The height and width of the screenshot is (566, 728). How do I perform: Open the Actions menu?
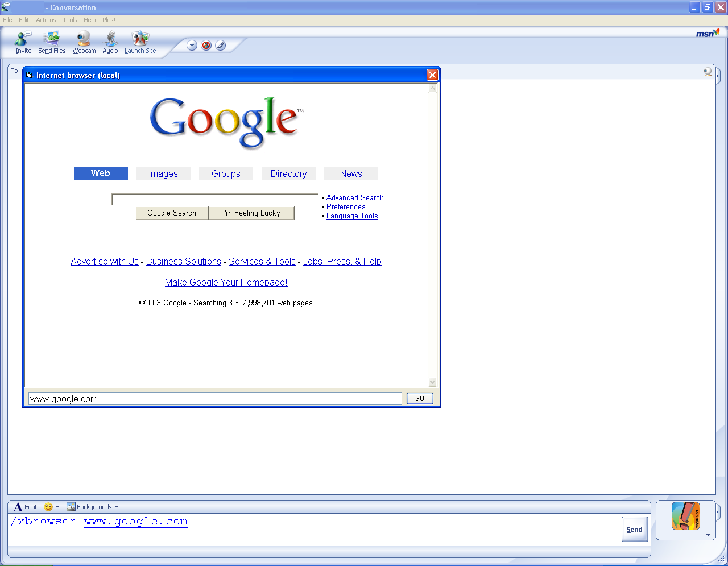(x=45, y=20)
